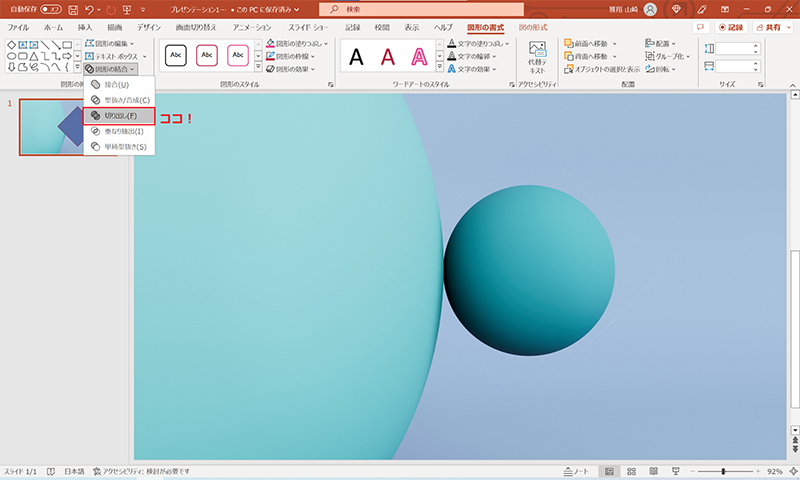Switch to Slide Sorter view icon

pos(630,471)
